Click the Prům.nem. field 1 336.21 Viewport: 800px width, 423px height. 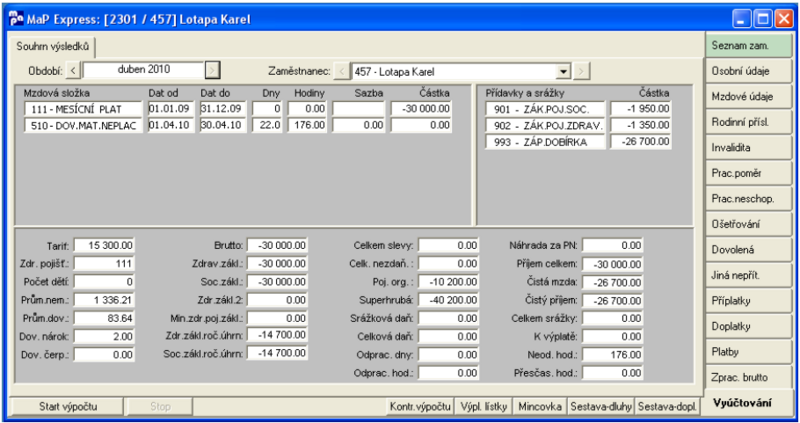(x=104, y=300)
